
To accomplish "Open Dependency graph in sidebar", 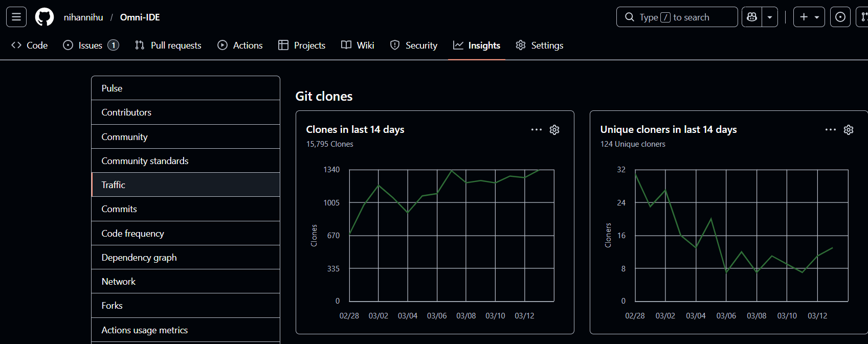I will (x=186, y=257).
